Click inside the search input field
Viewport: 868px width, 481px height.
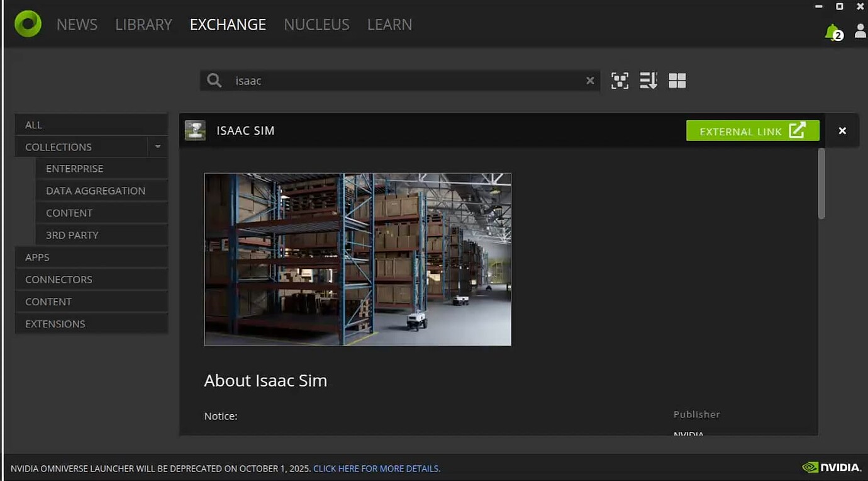[377, 81]
